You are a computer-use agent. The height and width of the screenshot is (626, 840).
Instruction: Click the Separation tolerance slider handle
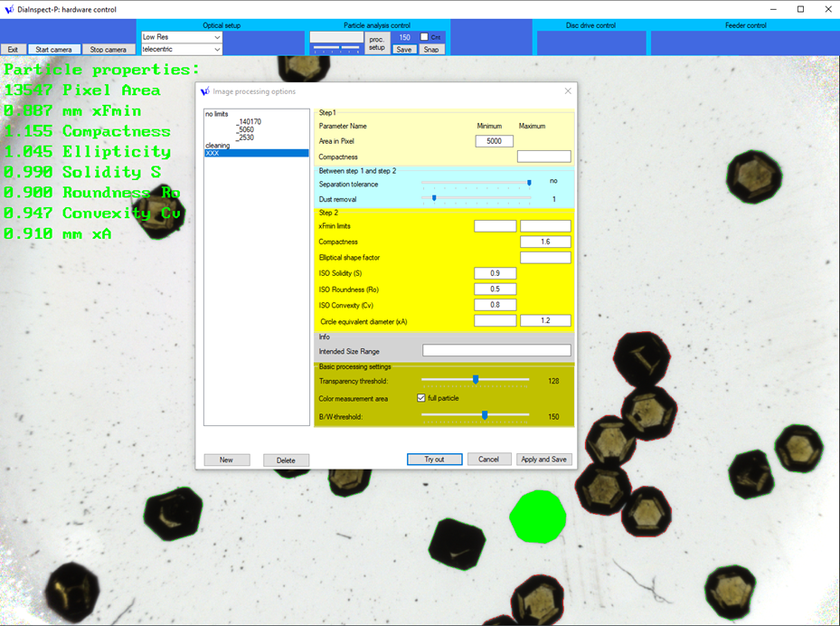(x=529, y=182)
